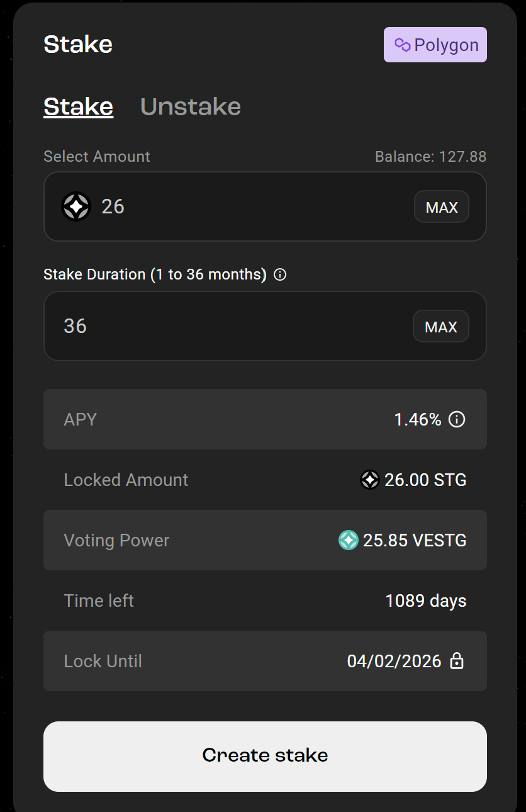Click the Time left 1089 days value
The image size is (526, 812).
[x=426, y=601]
